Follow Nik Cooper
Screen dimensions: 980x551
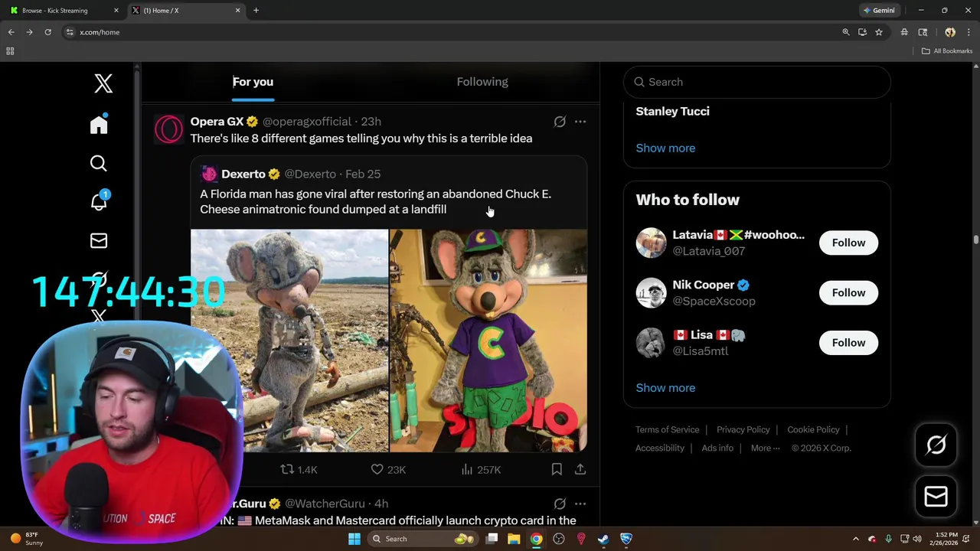click(848, 292)
